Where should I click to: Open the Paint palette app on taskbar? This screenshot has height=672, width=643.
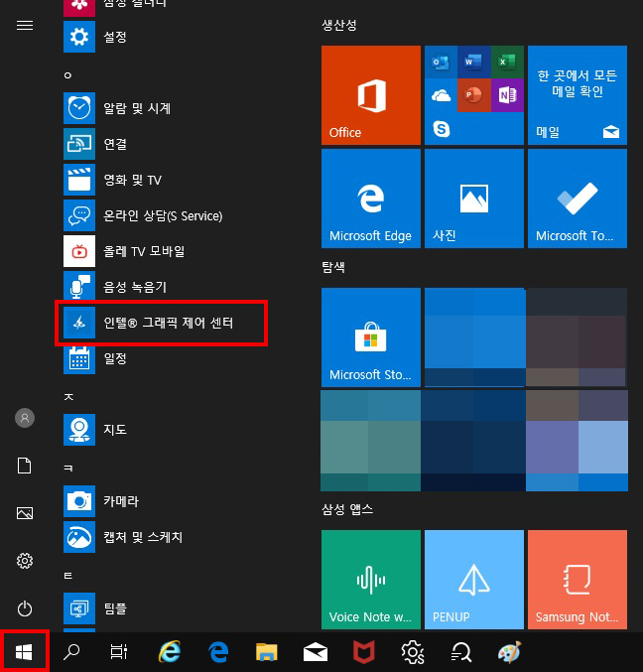point(510,652)
